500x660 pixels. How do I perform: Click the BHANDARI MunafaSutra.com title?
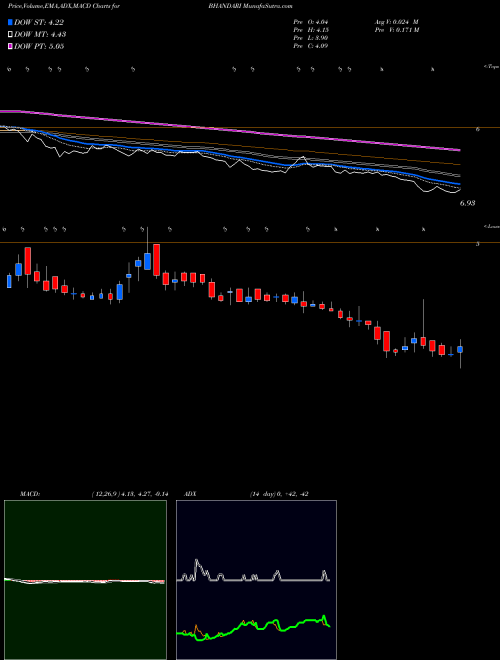coord(250,6)
